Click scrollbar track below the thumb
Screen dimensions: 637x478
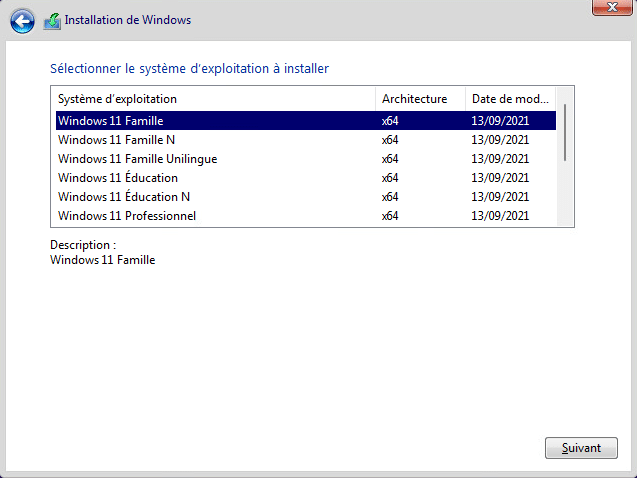click(566, 195)
